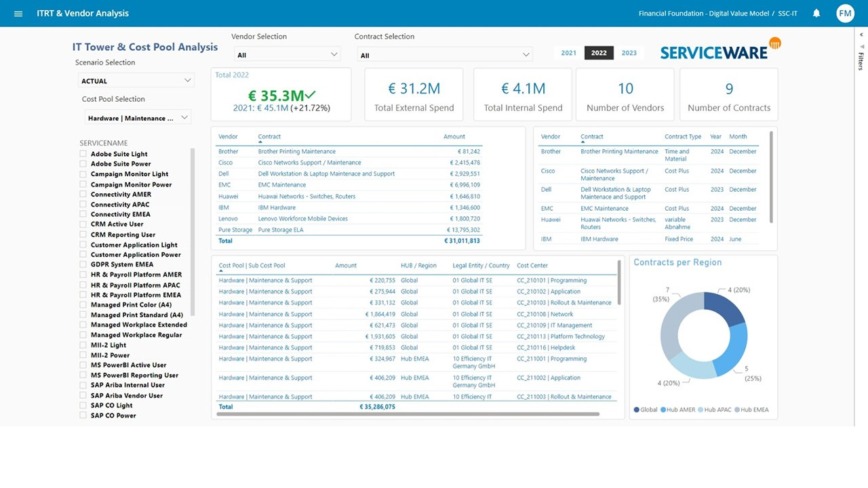Tick Campaign Monitor Light service
This screenshot has width=868, height=488.
[83, 174]
